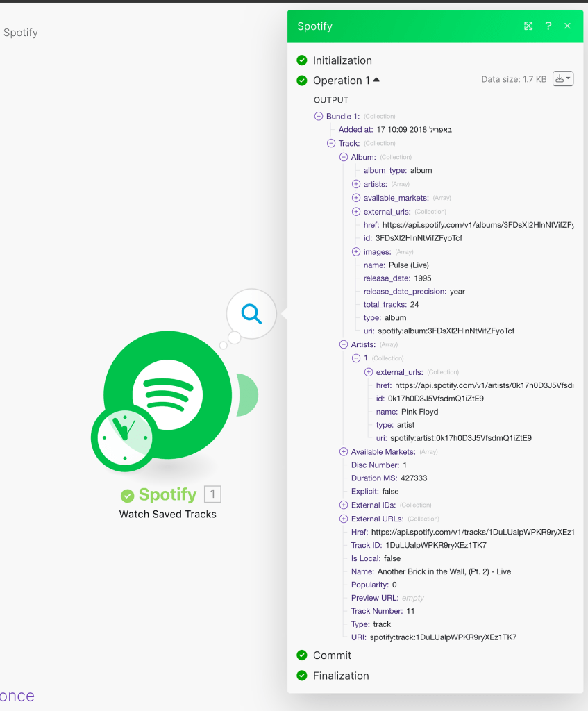Click the album API href link
Screen dimensions: 588x711
[x=479, y=225]
